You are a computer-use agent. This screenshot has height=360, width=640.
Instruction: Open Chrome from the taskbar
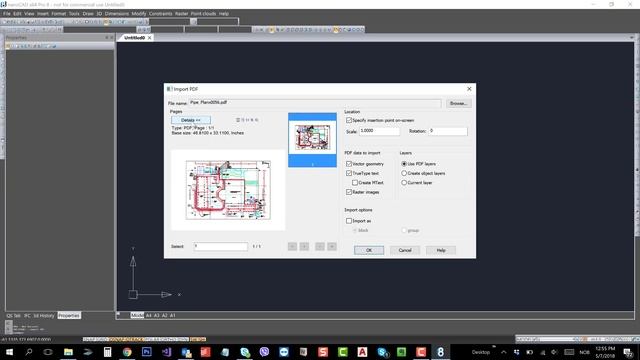point(127,352)
